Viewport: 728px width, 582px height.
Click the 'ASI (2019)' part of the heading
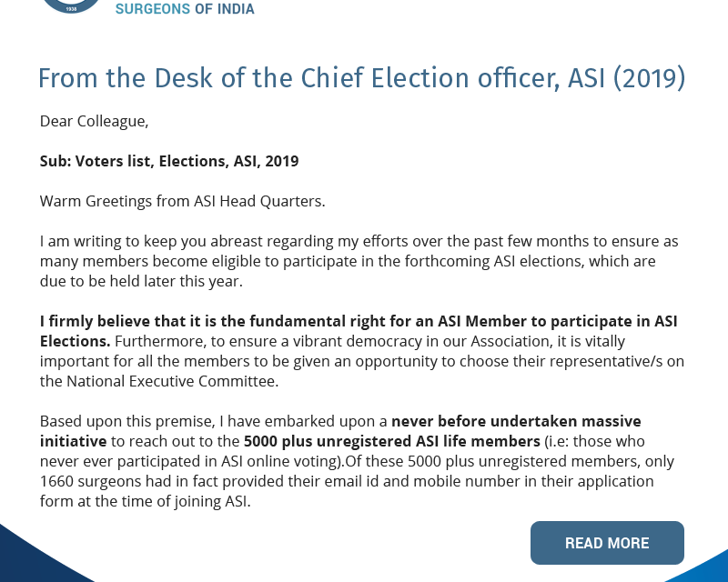point(626,78)
